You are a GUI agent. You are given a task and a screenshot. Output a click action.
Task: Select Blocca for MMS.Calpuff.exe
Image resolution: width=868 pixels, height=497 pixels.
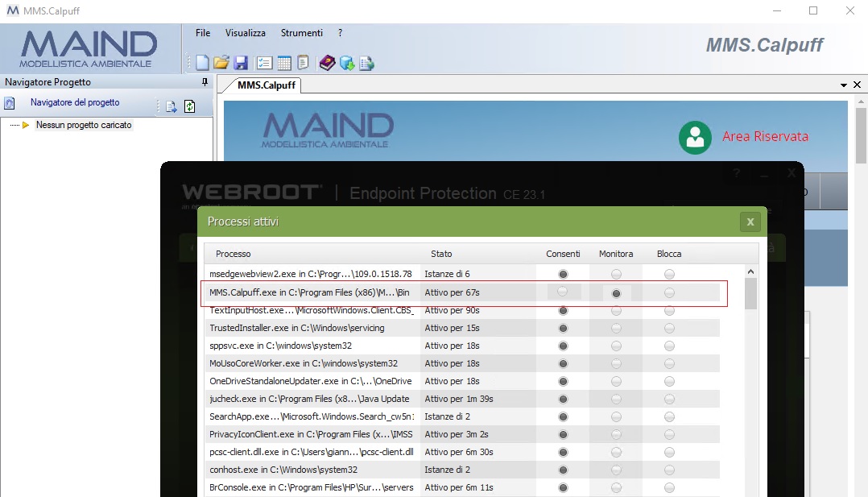click(x=669, y=292)
